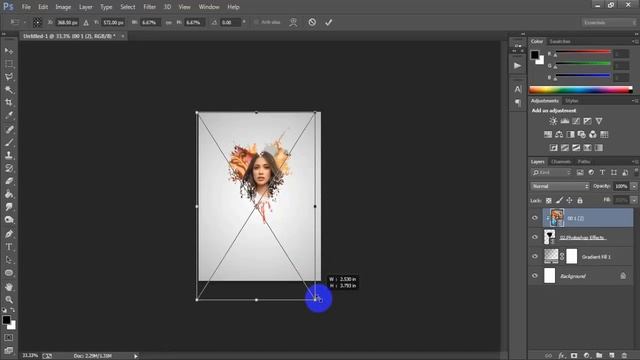This screenshot has width=640, height=360.
Task: Click the rotation angle input field
Action: click(x=231, y=22)
